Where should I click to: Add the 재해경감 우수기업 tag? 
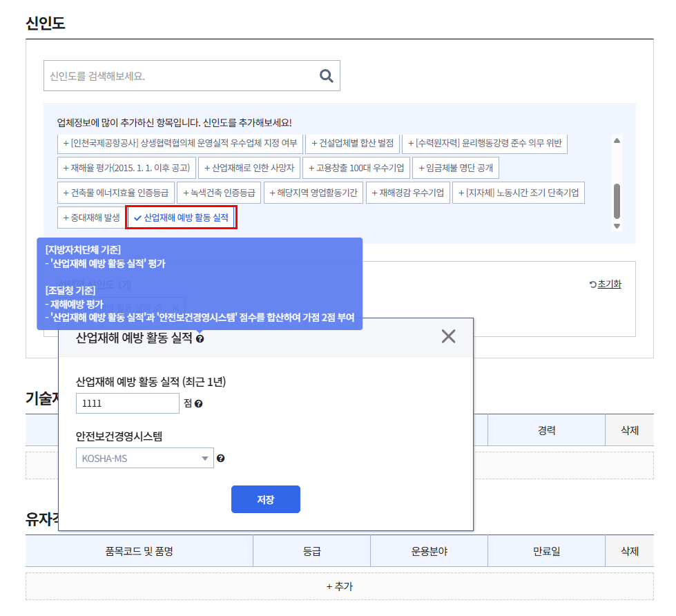408,193
